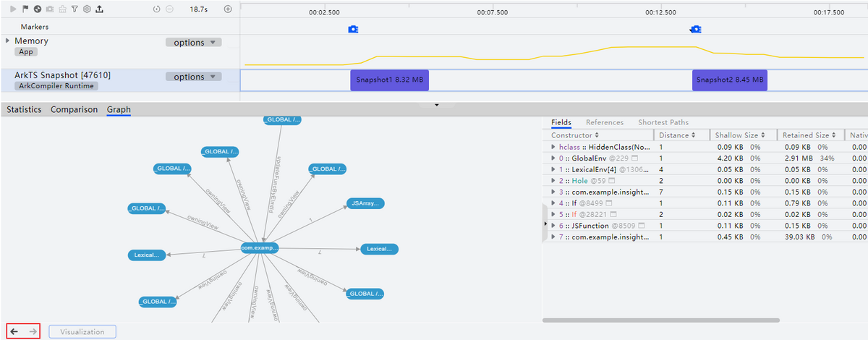
Task: Click the filter funnel icon
Action: click(75, 9)
